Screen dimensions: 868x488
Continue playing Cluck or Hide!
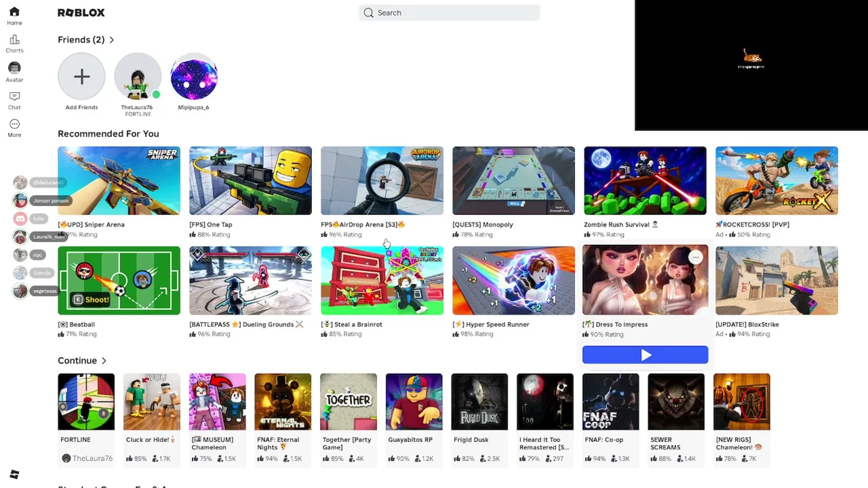pos(152,402)
